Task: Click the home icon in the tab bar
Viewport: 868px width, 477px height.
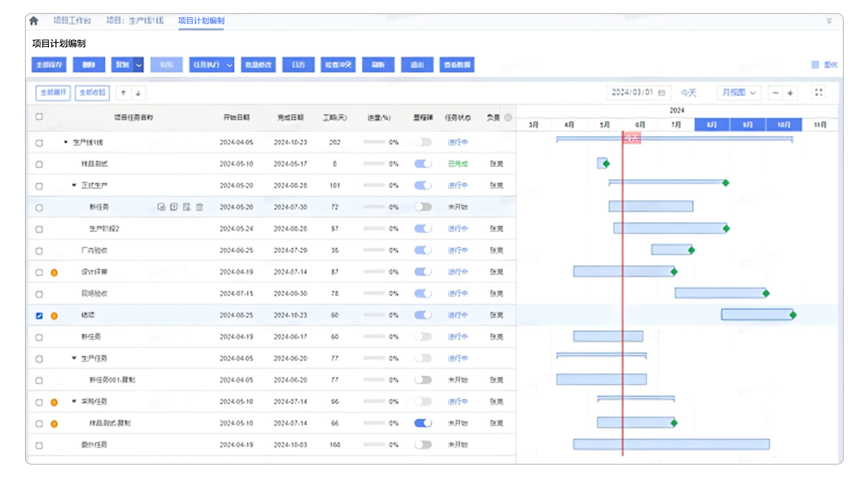Action: (34, 21)
